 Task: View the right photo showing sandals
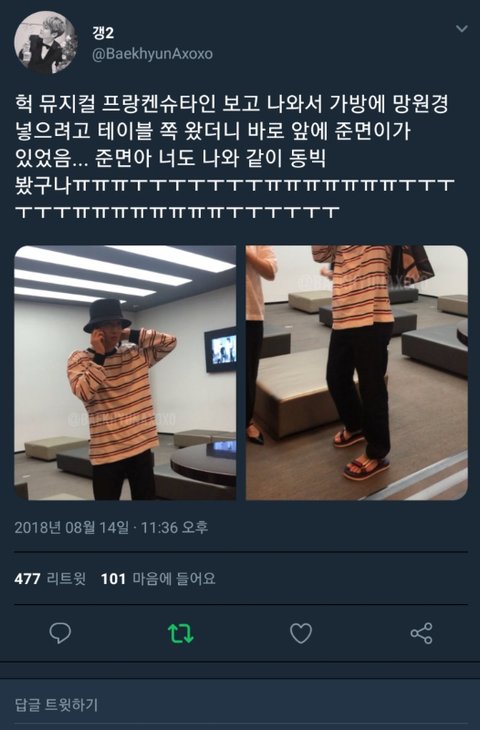pyautogui.click(x=357, y=372)
